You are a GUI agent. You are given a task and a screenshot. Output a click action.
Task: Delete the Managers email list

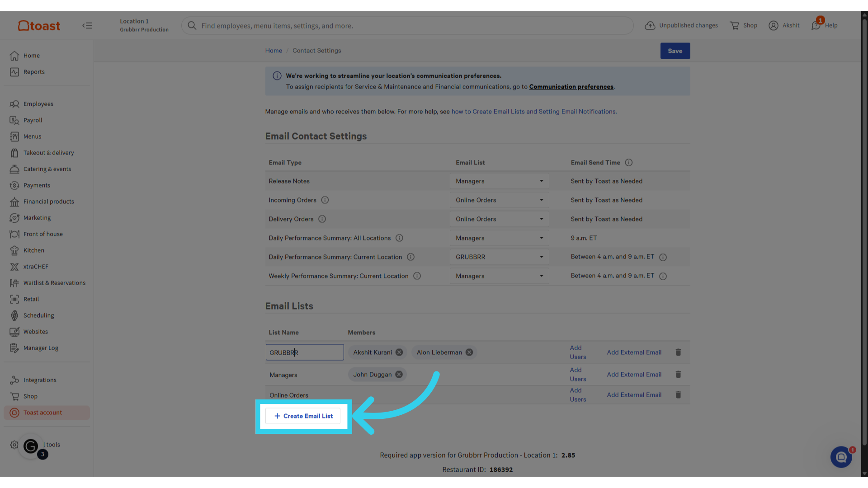click(x=678, y=375)
